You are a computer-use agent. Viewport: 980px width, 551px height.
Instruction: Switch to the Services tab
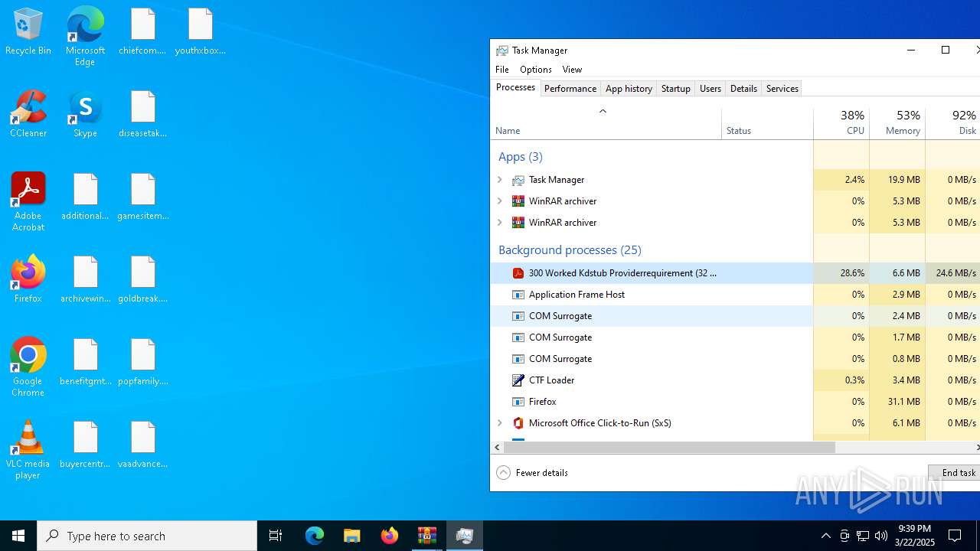[782, 89]
